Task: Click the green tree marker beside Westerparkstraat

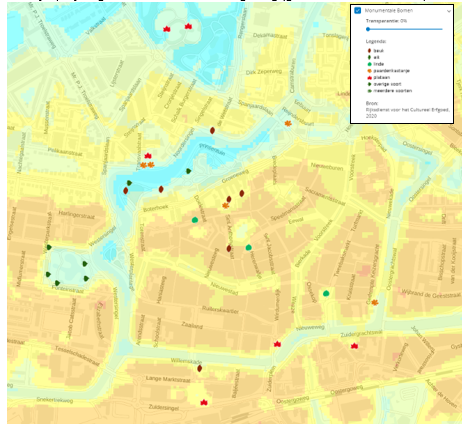Action: 49,247
